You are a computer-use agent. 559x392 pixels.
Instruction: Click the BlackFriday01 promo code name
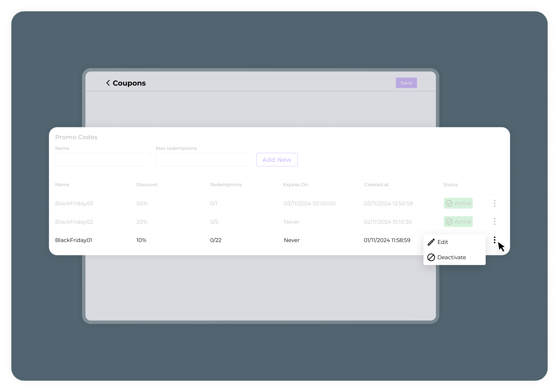pyautogui.click(x=74, y=240)
